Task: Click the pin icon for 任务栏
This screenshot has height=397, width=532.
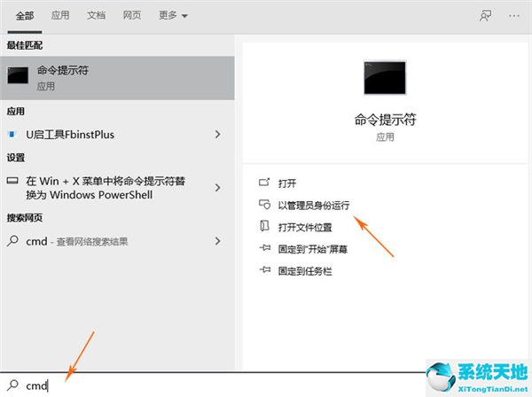Action: [x=264, y=270]
